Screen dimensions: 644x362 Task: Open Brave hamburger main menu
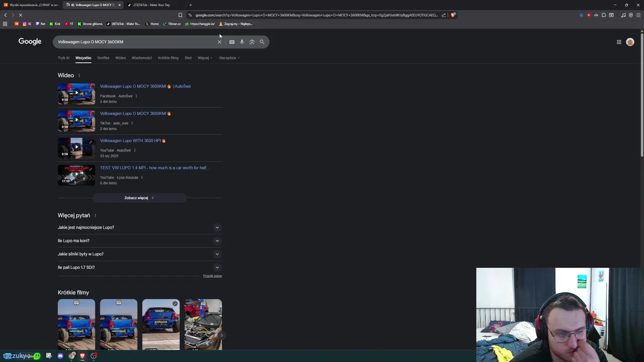[x=638, y=15]
